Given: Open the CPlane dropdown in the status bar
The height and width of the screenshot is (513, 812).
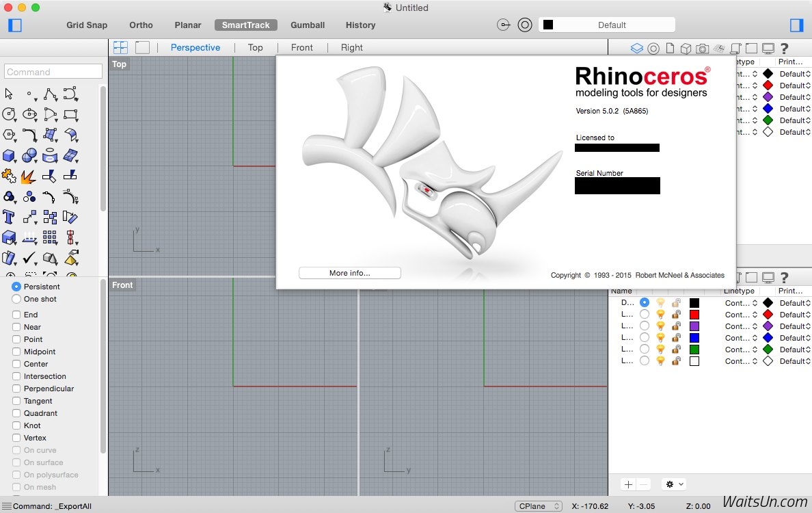Looking at the screenshot, I should point(539,505).
